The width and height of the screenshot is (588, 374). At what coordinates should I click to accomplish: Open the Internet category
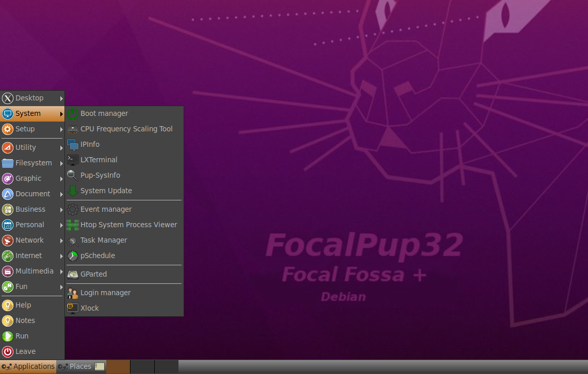point(32,256)
